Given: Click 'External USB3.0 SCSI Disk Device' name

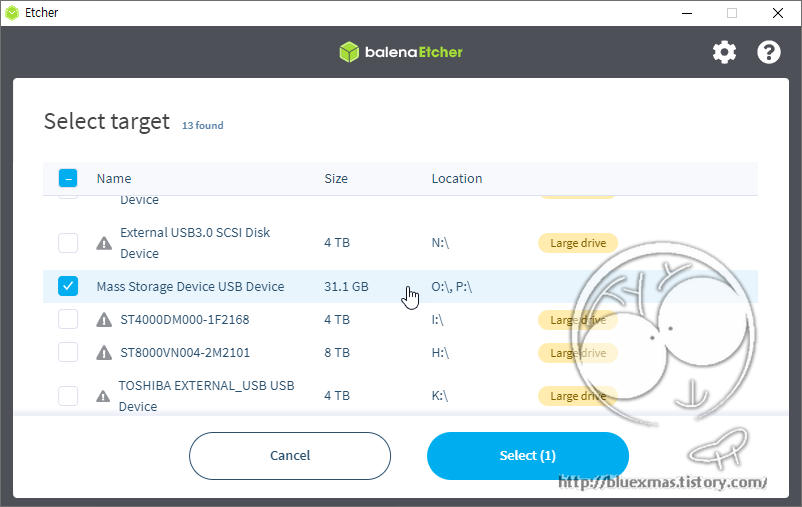Looking at the screenshot, I should click(195, 243).
